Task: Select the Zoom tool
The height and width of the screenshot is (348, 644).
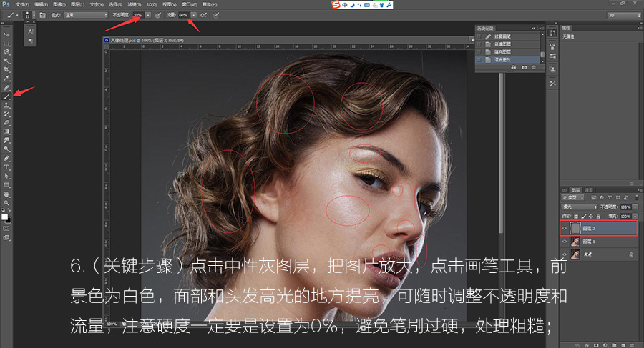Action: pos(6,203)
